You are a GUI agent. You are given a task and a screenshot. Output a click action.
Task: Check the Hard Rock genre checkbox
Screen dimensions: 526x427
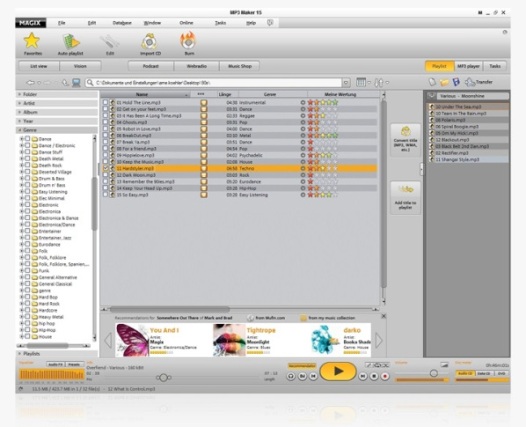coord(28,304)
